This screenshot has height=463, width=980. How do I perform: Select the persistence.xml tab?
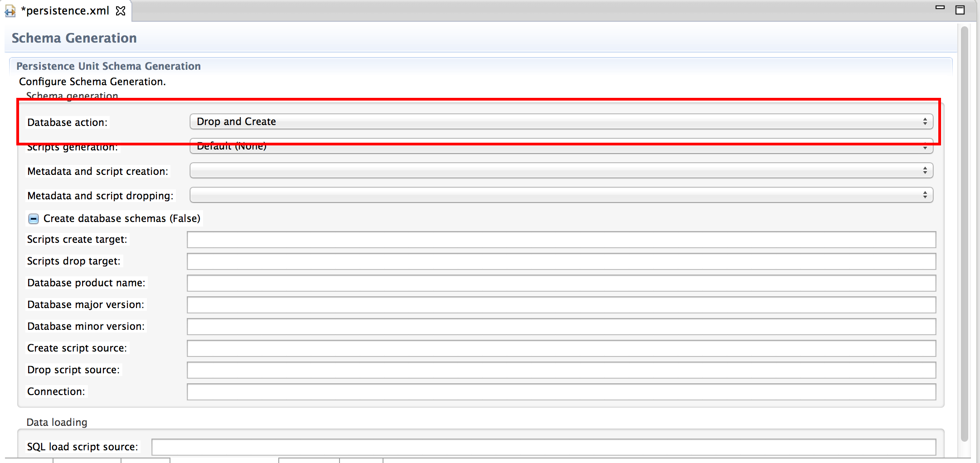point(65,11)
